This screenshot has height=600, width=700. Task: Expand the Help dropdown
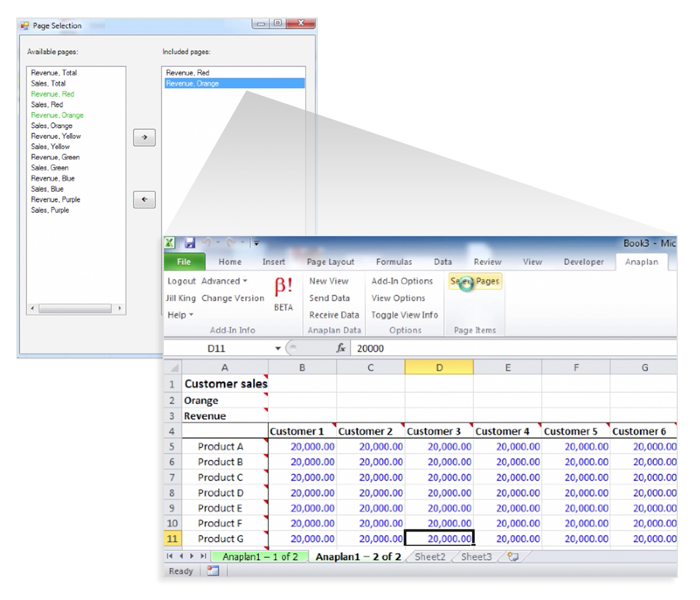coord(180,315)
